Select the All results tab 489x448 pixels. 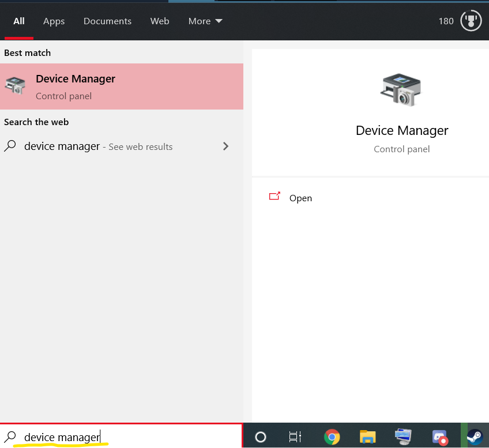19,21
